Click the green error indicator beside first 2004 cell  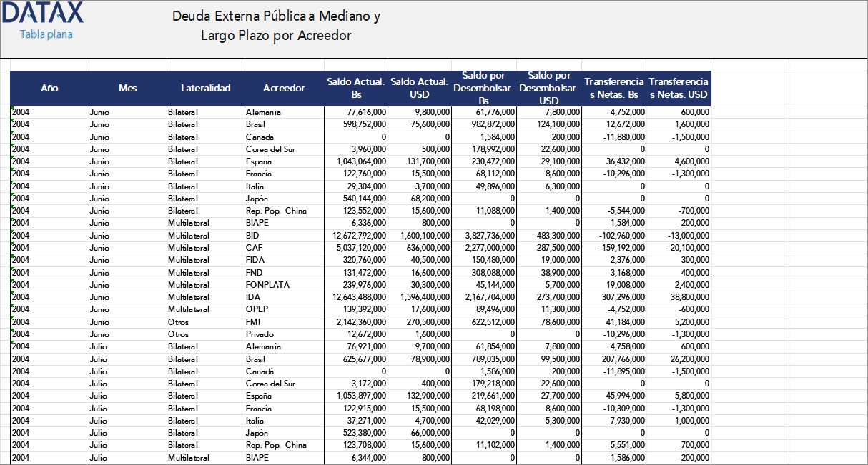click(x=11, y=109)
